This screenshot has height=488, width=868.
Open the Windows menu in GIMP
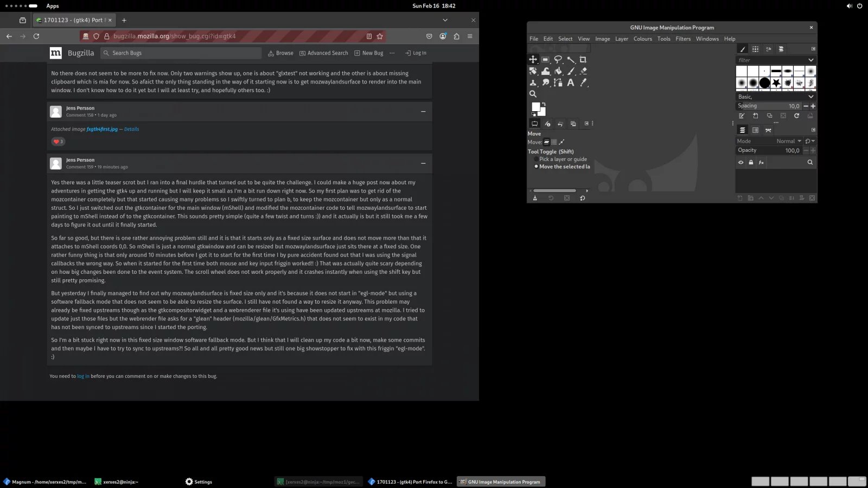707,39
